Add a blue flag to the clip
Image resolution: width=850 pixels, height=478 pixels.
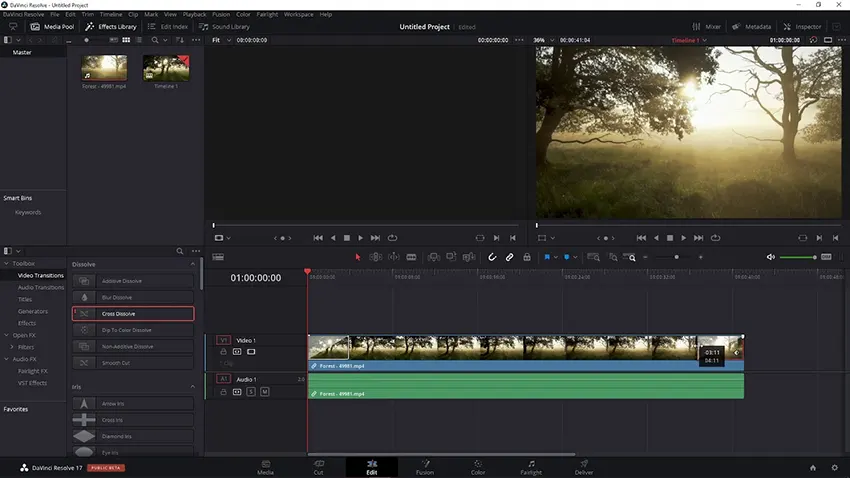(x=547, y=257)
